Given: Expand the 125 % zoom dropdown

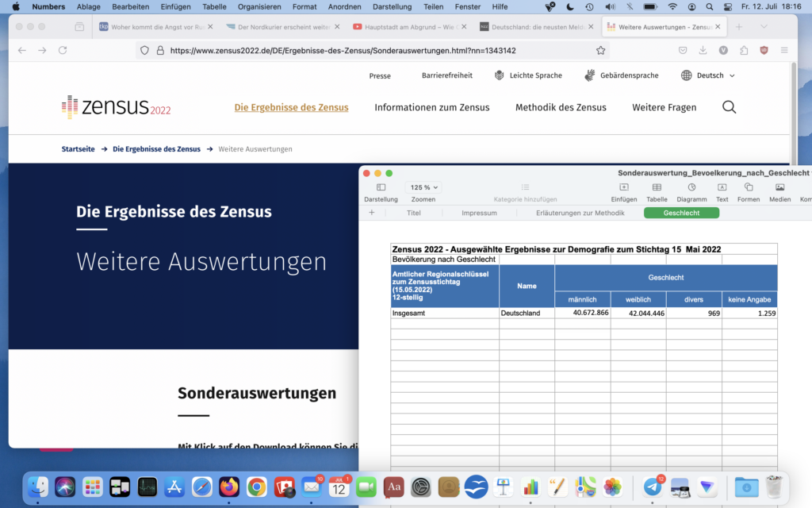Looking at the screenshot, I should click(424, 187).
